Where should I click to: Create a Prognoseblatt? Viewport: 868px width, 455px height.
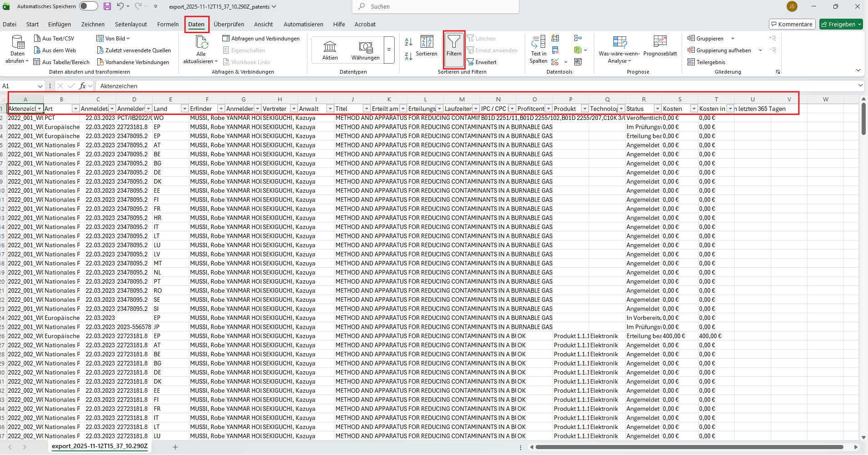[660, 46]
